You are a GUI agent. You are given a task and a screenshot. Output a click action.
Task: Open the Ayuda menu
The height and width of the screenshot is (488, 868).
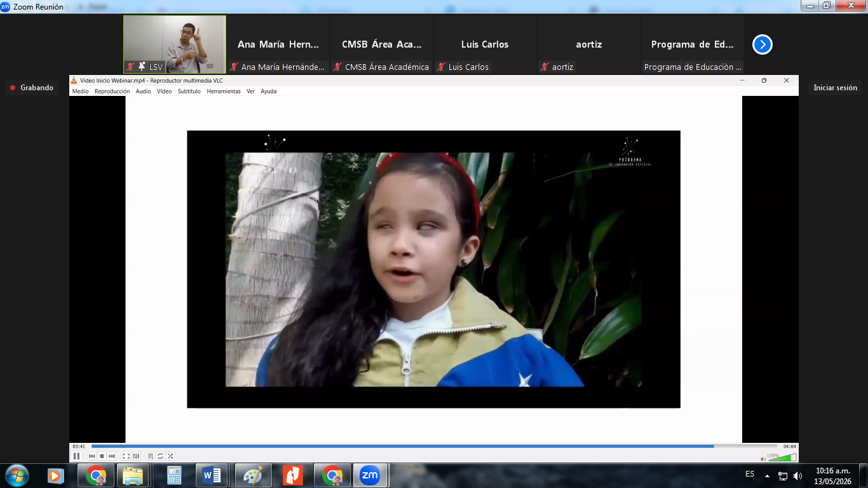point(269,91)
